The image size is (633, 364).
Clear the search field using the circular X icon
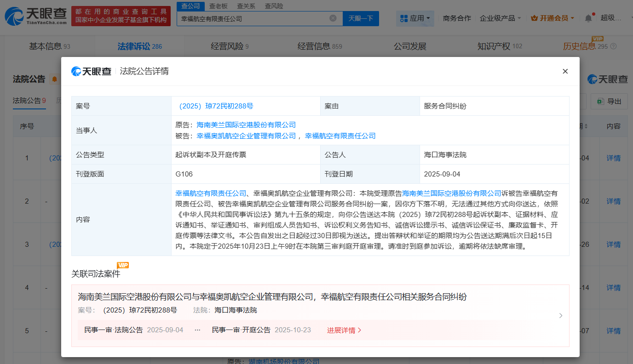click(333, 18)
